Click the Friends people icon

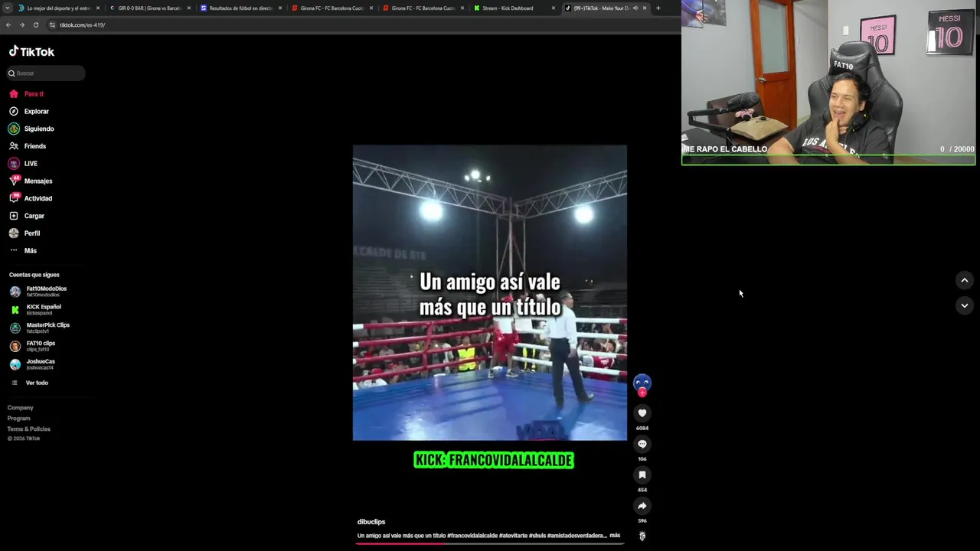pyautogui.click(x=14, y=146)
